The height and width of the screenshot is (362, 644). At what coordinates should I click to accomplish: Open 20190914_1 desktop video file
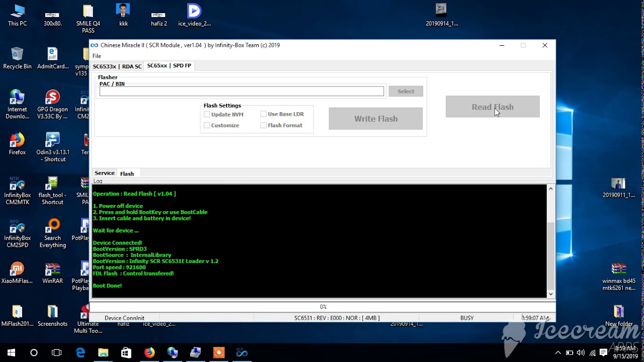(x=441, y=15)
